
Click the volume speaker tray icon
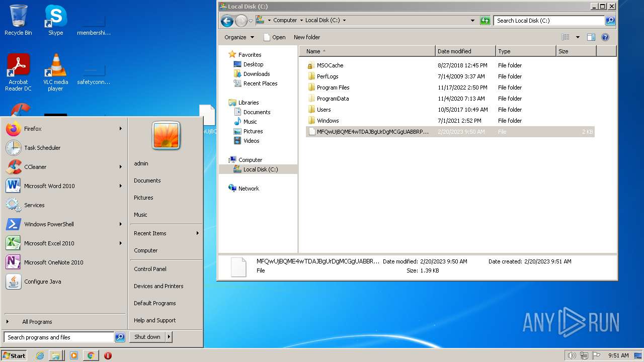pos(572,355)
